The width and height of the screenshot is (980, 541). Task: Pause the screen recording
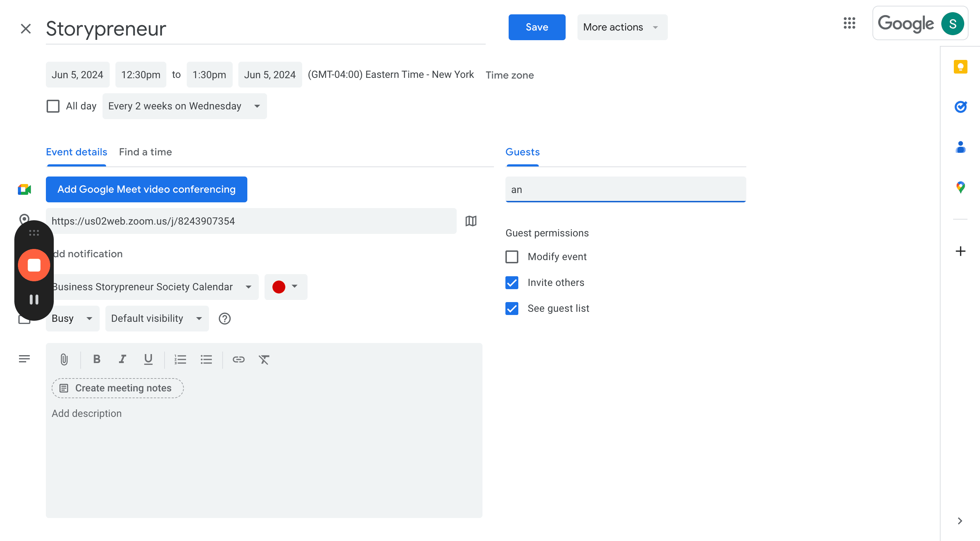[x=34, y=300]
